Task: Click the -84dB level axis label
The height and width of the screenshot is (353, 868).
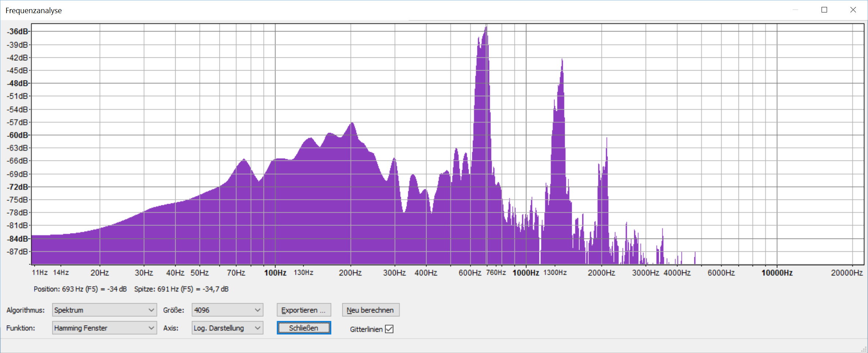Action: [x=18, y=239]
